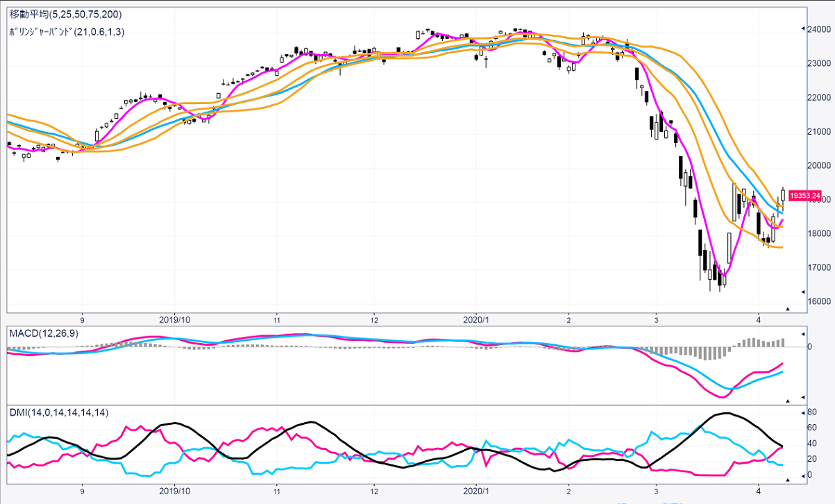The image size is (835, 504).
Task: Click the 21000 price axis label
Action: 820,131
